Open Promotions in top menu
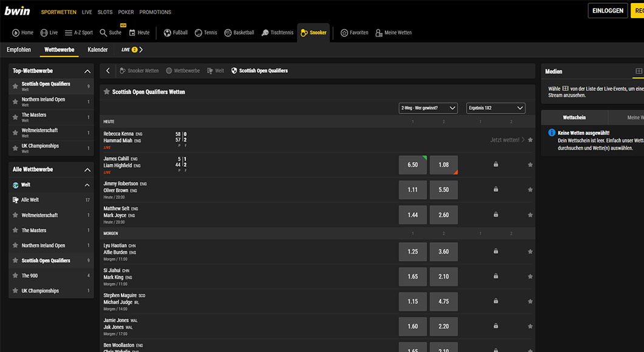This screenshot has height=352, width=644. [156, 12]
